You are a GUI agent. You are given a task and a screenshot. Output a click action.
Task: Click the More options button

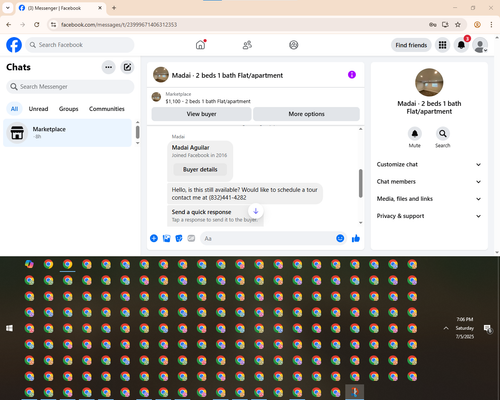click(x=306, y=114)
